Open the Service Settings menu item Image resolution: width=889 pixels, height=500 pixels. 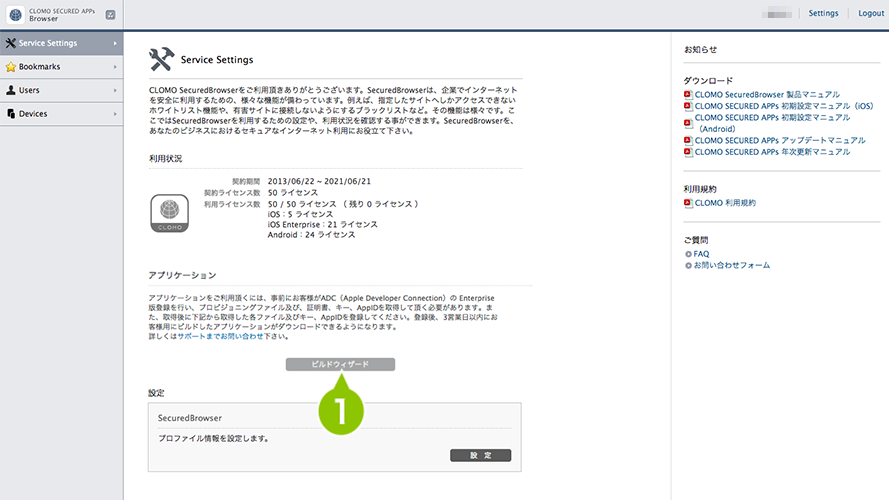coord(61,43)
